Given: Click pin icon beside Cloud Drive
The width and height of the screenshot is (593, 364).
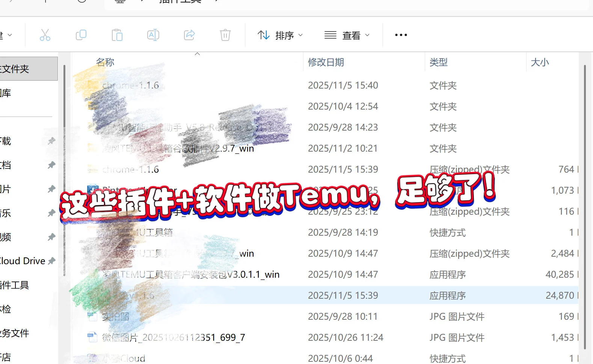Looking at the screenshot, I should pyautogui.click(x=52, y=261).
